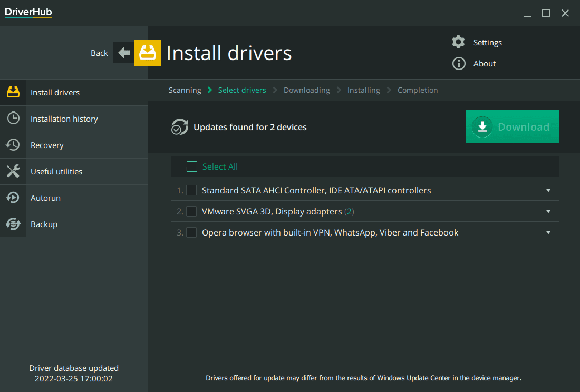Click the Autorun sidebar icon
Image resolution: width=580 pixels, height=392 pixels.
click(13, 198)
